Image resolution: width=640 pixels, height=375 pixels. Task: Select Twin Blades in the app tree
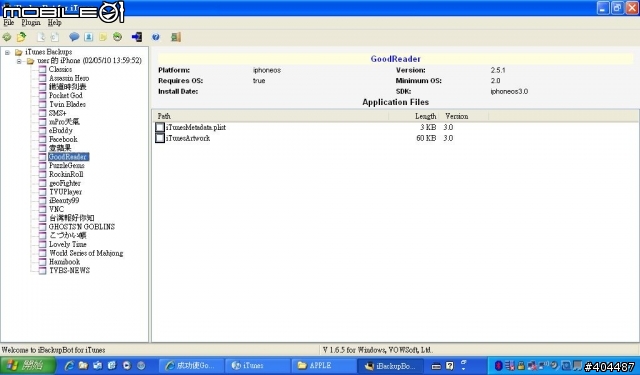(x=67, y=104)
